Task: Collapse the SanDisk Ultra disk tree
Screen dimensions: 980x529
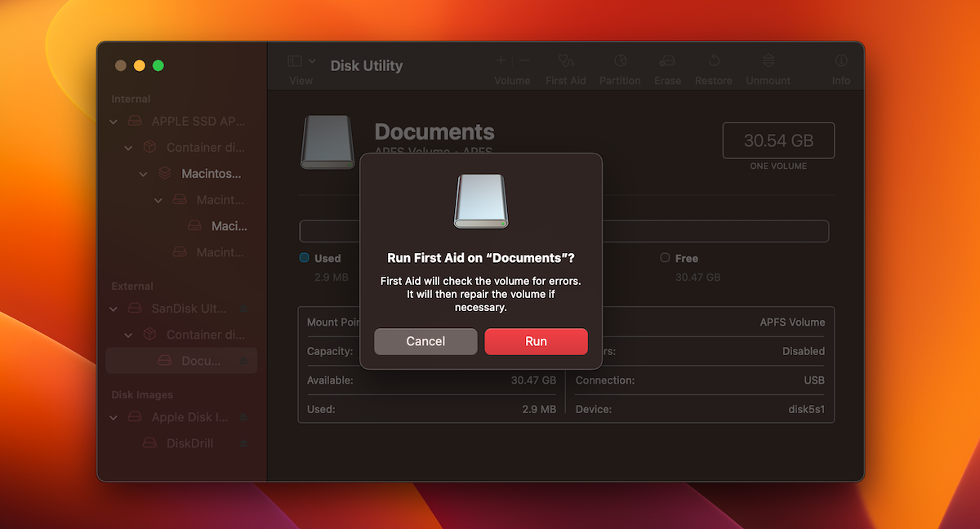Action: [x=113, y=309]
